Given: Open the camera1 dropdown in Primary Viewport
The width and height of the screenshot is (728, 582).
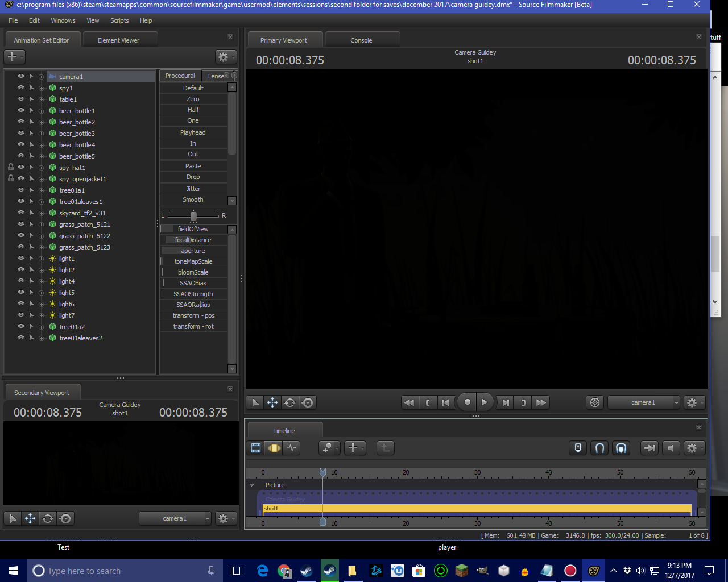Looking at the screenshot, I should pyautogui.click(x=643, y=402).
